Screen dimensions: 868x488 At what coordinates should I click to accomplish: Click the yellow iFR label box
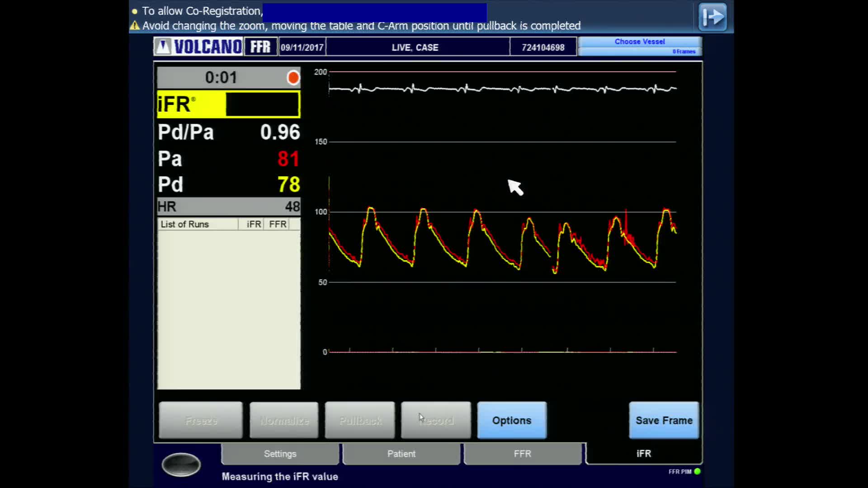[191, 104]
